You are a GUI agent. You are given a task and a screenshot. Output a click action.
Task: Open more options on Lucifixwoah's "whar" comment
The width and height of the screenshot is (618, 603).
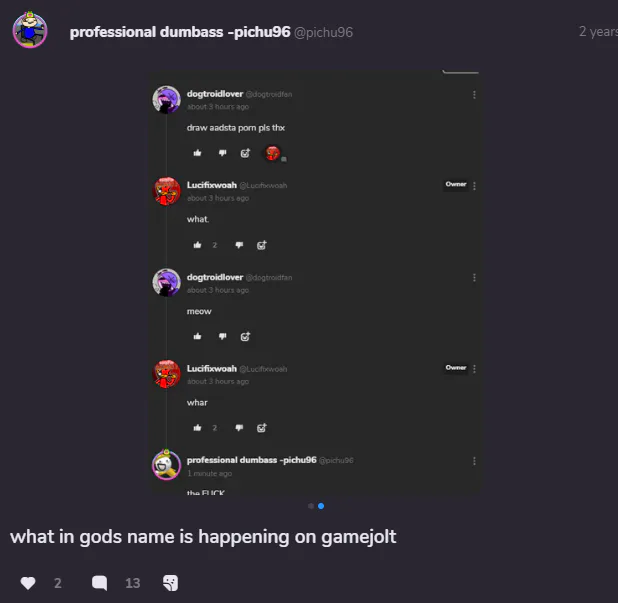tap(474, 369)
